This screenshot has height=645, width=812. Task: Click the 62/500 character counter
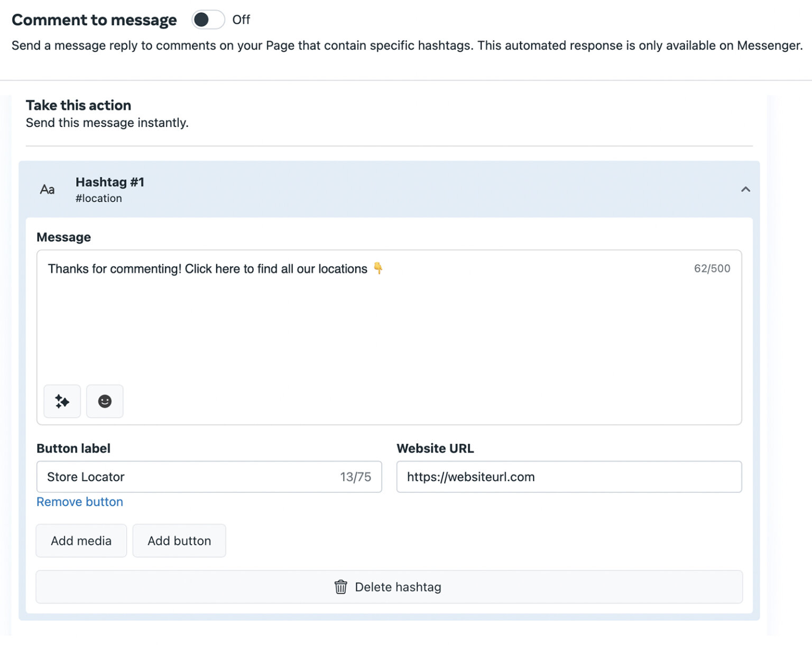tap(712, 268)
